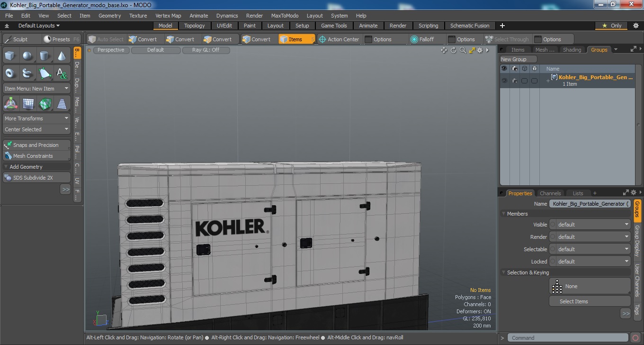644x345 pixels.
Task: Toggle visibility of Kohler_Big_Portable_Gen group
Action: [504, 81]
